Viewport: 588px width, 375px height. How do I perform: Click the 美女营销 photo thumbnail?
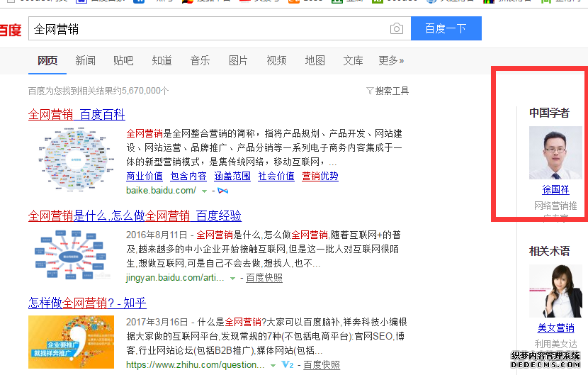[x=555, y=291]
